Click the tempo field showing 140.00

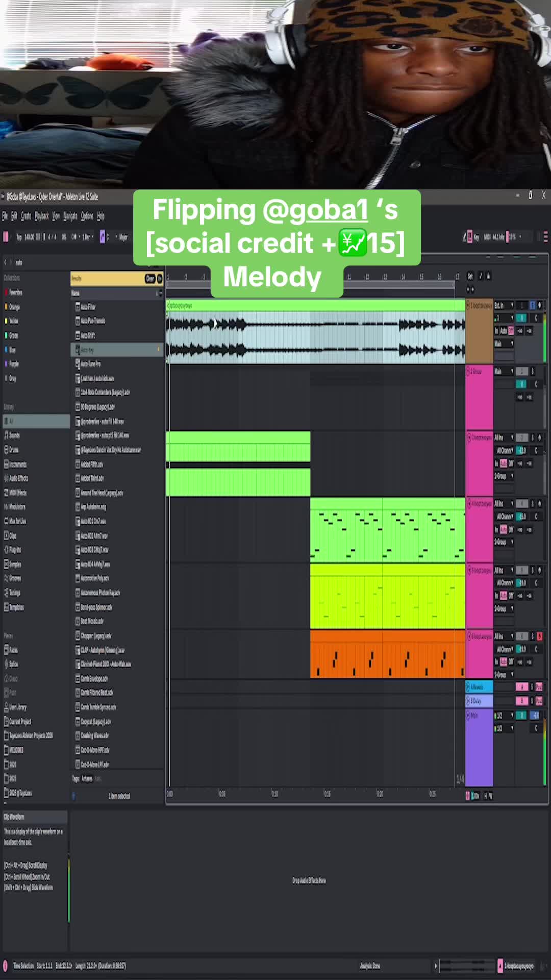[29, 237]
